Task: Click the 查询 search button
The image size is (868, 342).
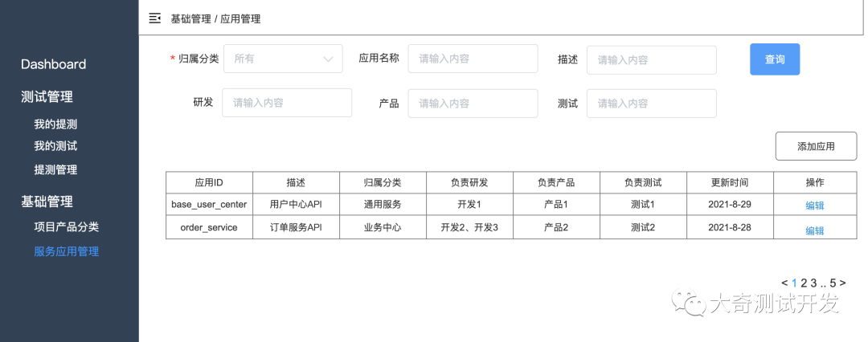Action: pos(775,59)
